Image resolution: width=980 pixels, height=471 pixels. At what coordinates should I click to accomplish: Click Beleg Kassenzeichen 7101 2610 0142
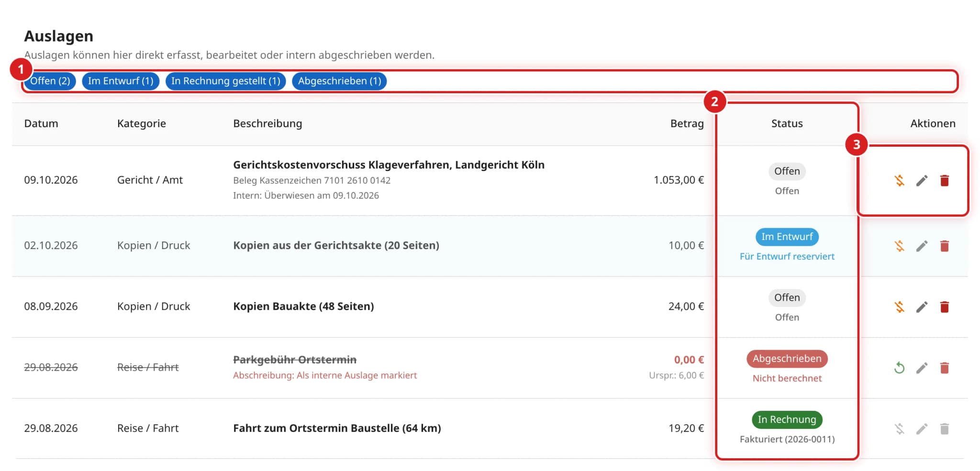pyautogui.click(x=312, y=180)
